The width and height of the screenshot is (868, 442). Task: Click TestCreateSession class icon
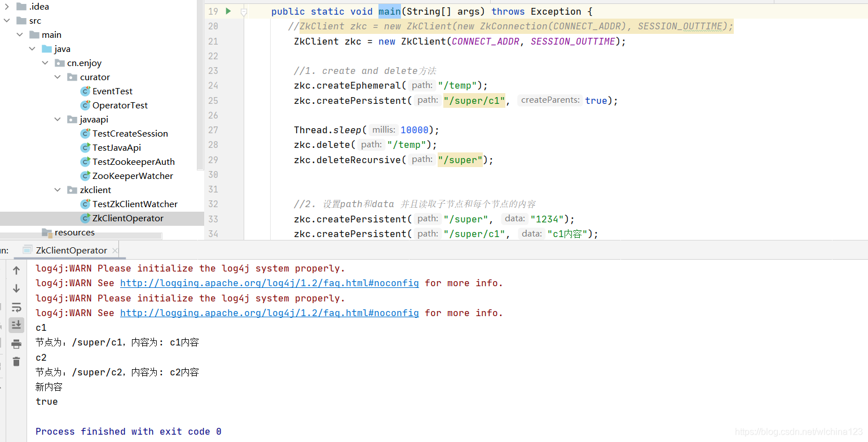coord(85,133)
